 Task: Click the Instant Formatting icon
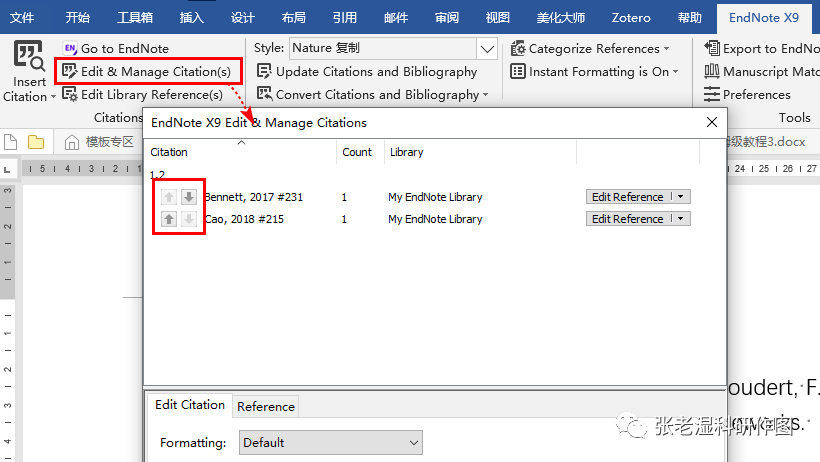(x=518, y=71)
